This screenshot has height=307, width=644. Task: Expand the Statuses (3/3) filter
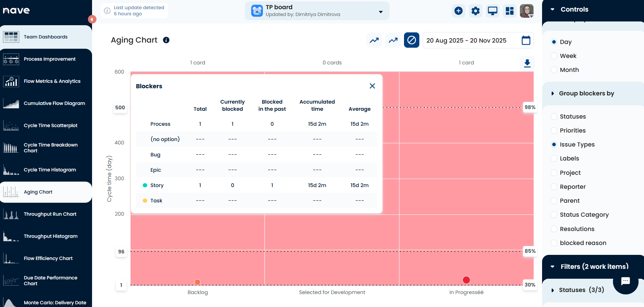(553, 290)
